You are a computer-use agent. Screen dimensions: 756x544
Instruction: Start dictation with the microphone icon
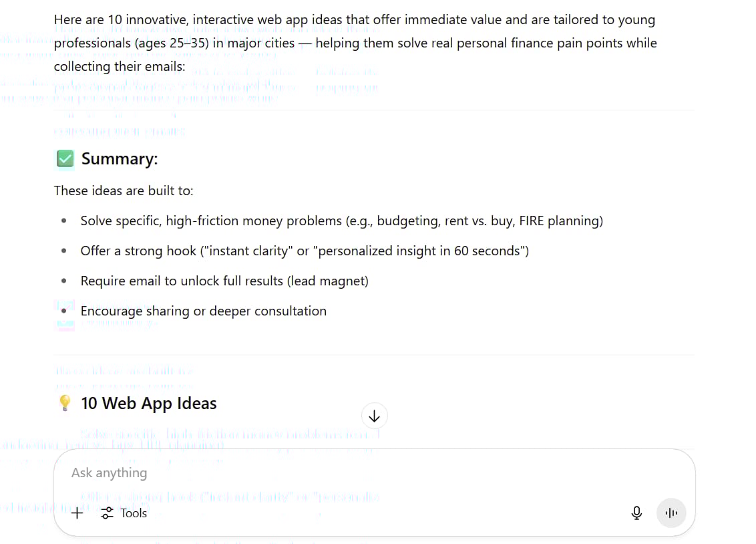point(636,513)
